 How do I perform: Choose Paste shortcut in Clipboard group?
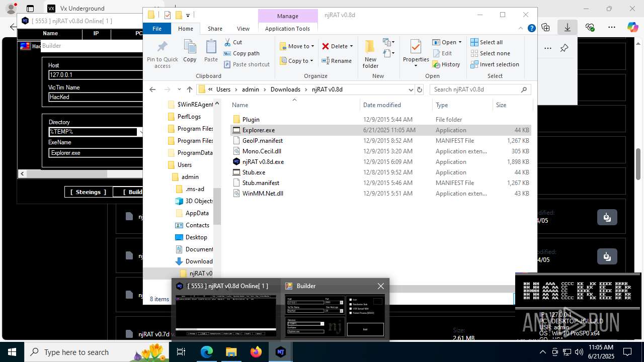(247, 64)
